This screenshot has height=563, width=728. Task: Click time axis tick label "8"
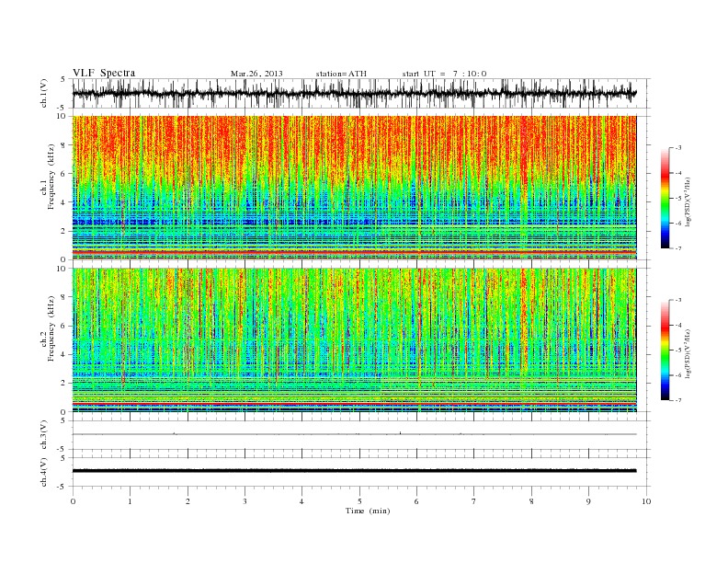coord(531,501)
